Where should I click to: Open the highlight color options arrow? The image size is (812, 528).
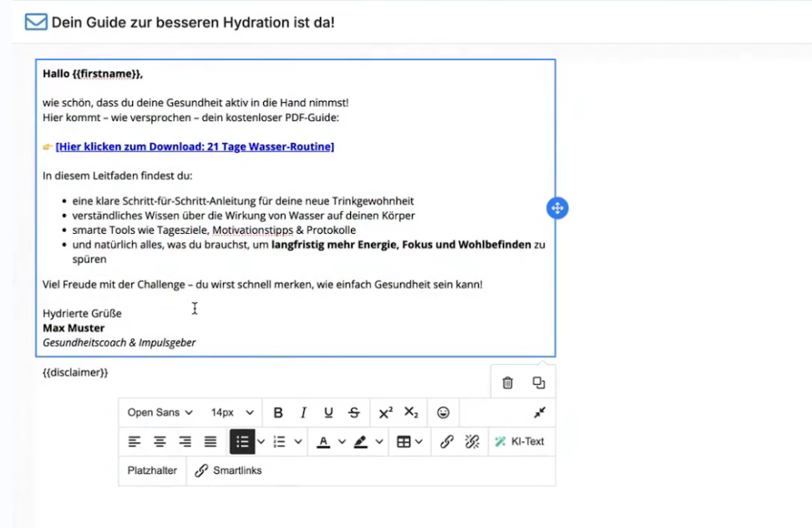(379, 442)
